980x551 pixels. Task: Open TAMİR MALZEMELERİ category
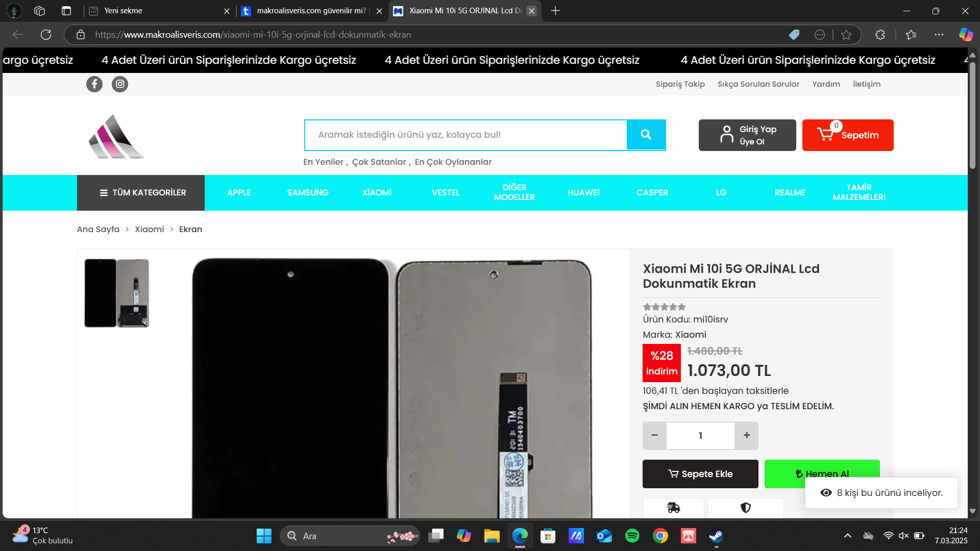[x=859, y=192]
